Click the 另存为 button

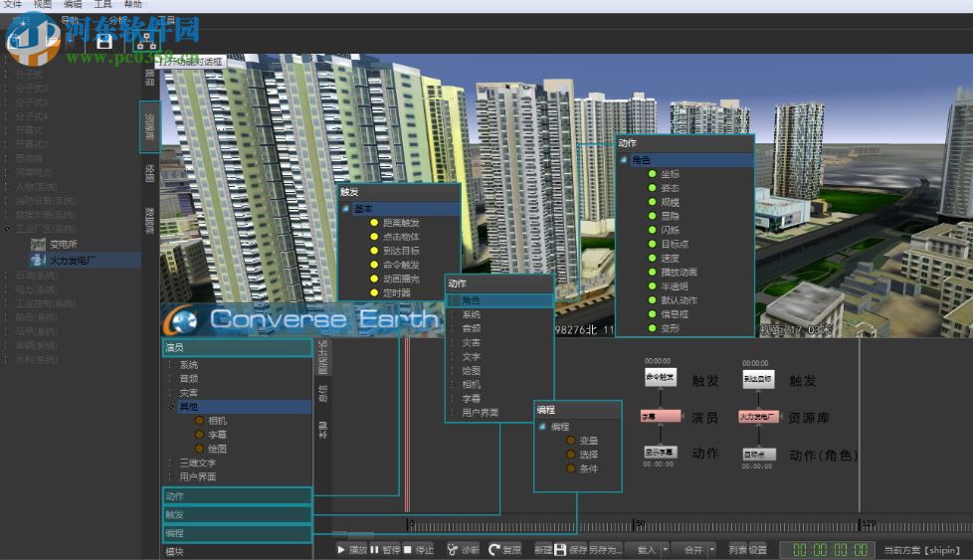point(604,549)
